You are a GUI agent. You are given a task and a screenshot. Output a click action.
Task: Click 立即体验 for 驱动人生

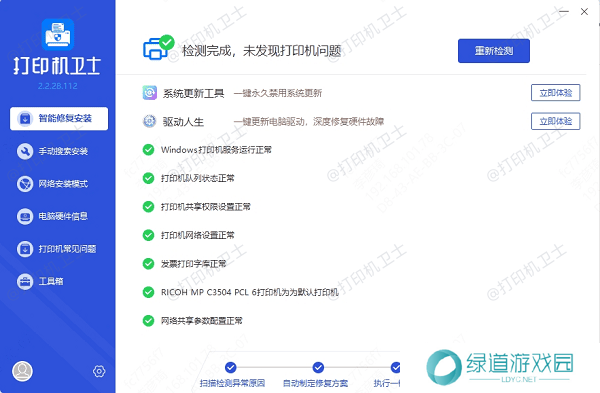(556, 121)
